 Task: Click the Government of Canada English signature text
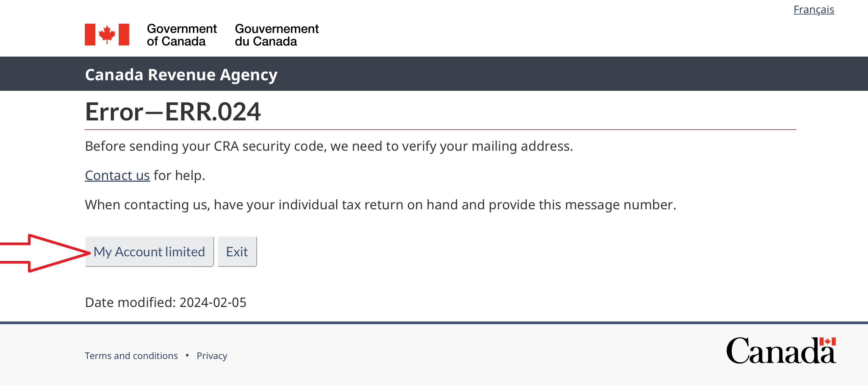tap(181, 35)
